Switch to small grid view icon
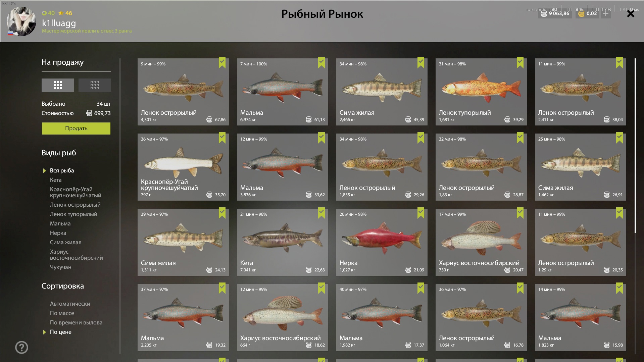 click(x=95, y=85)
